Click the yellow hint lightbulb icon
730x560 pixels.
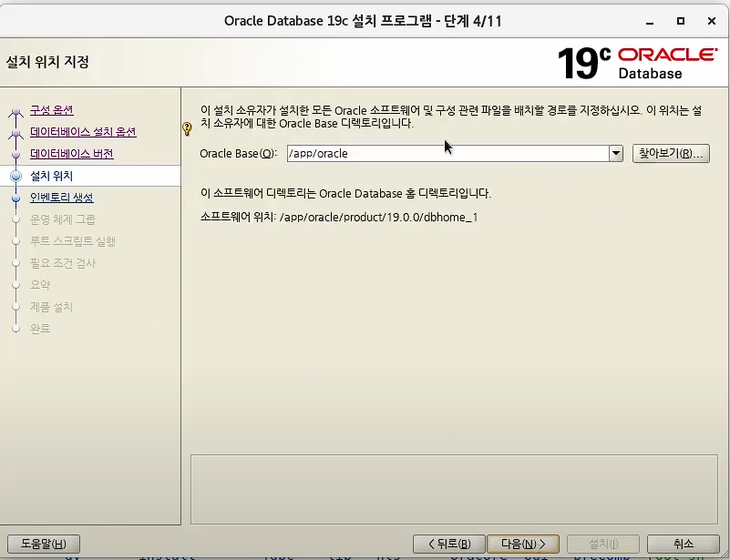click(x=187, y=128)
